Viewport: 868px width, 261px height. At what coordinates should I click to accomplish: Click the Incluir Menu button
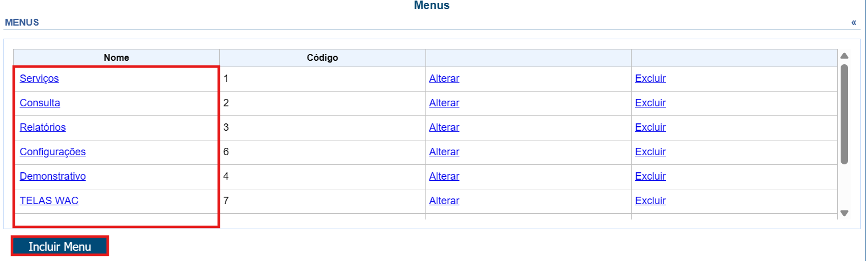tap(60, 246)
